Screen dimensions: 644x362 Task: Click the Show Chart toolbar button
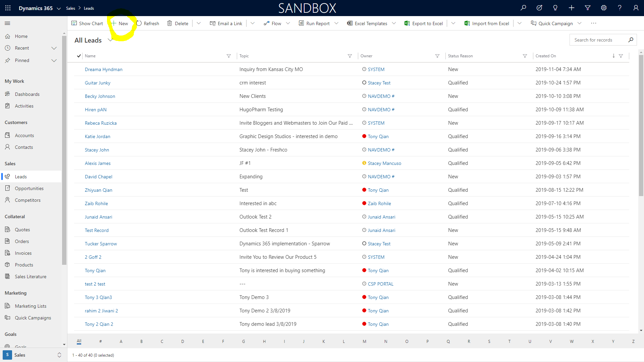tap(87, 23)
